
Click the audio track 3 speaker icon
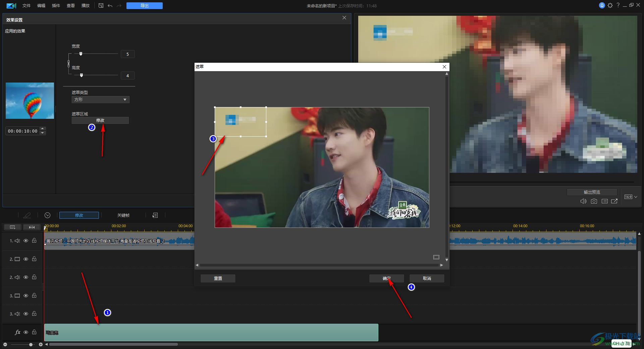click(17, 314)
